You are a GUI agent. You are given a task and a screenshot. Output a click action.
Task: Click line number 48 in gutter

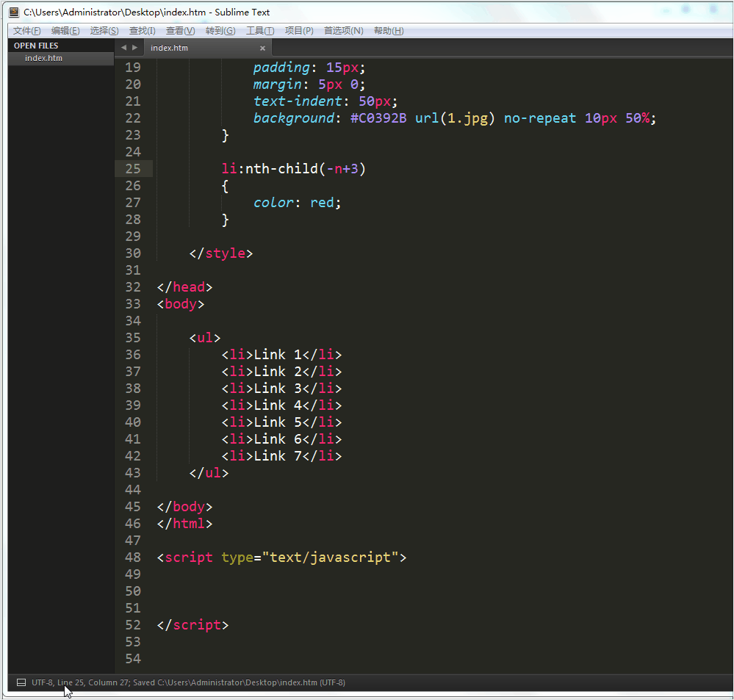[x=133, y=558]
